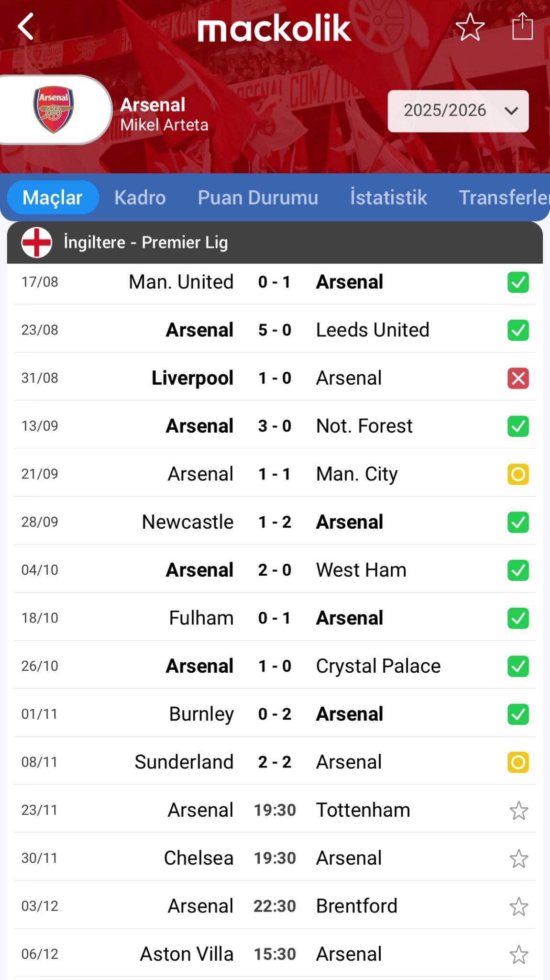
Task: Favorite Arsenal with the header star icon
Action: 470,27
